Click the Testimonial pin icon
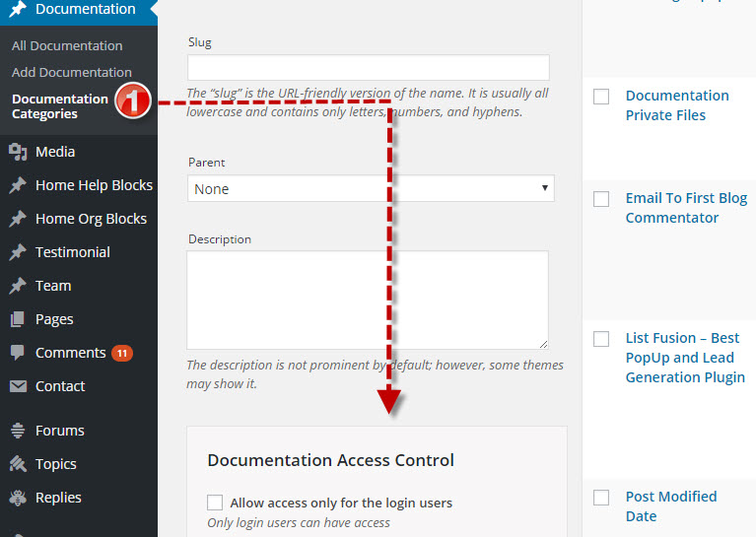The height and width of the screenshot is (537, 756). pyautogui.click(x=18, y=252)
